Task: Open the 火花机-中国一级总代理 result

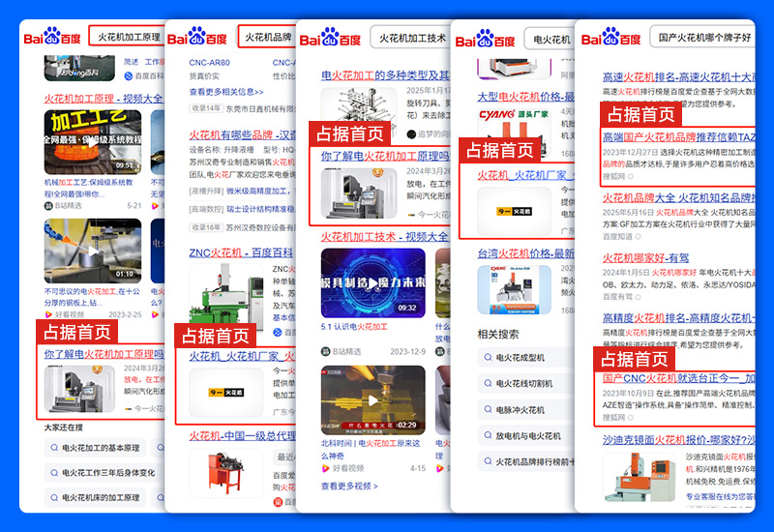Action: (x=243, y=436)
